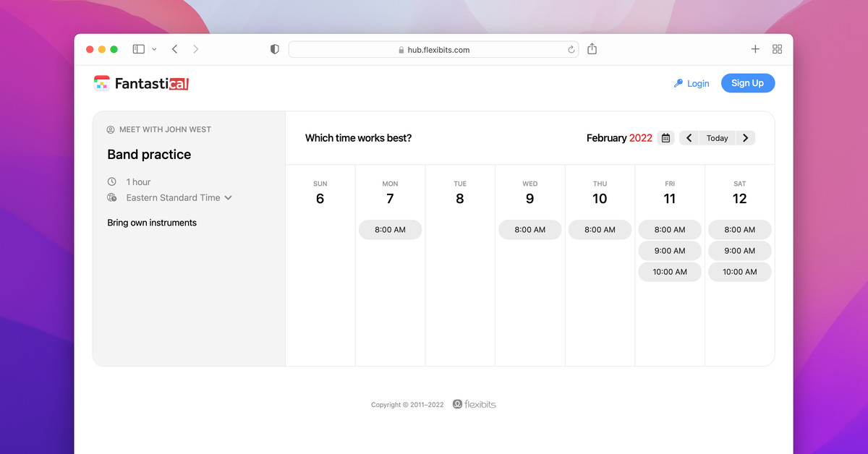868x454 pixels.
Task: Open the Login link
Action: pyautogui.click(x=691, y=84)
